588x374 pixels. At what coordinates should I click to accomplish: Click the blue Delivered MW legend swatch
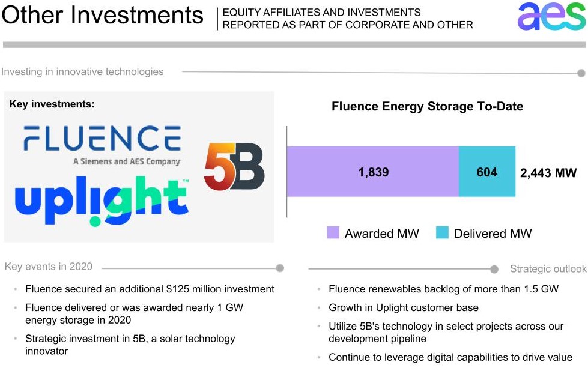point(442,233)
